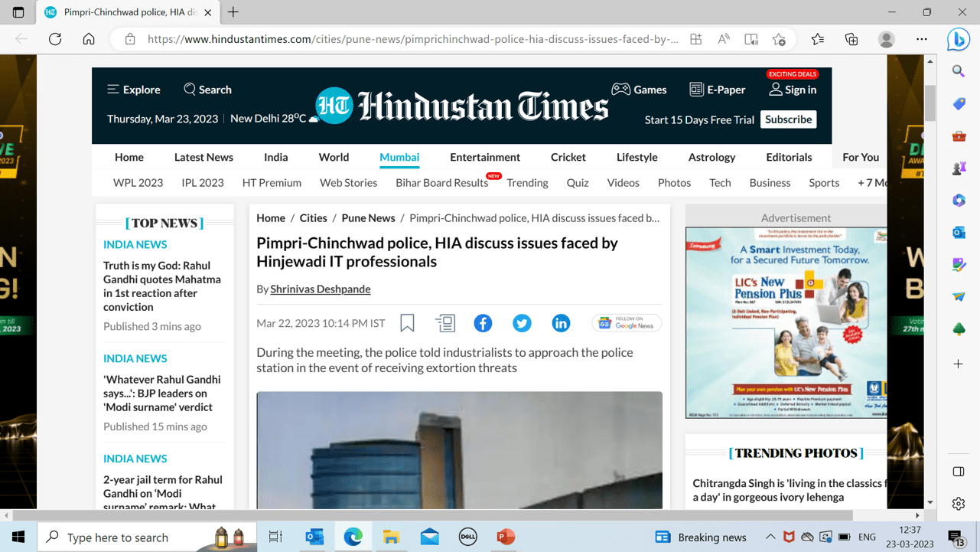The width and height of the screenshot is (980, 552).
Task: Open the LIC New Pension Plus advertisement
Action: click(786, 322)
